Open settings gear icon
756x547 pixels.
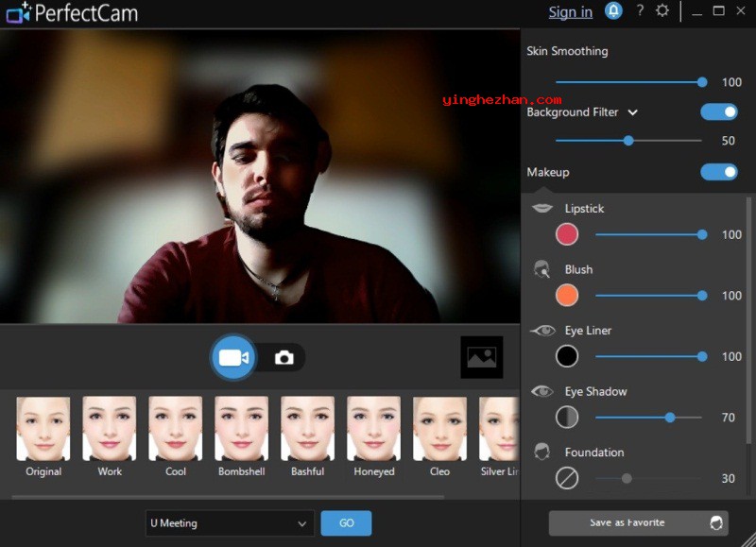point(662,10)
